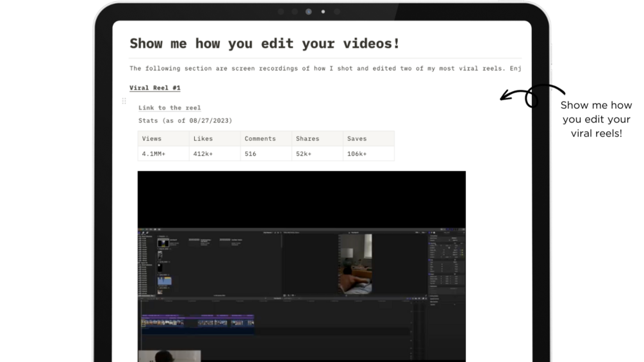This screenshot has height=362, width=644.
Task: Click the intro paragraph about screen recordings
Action: [326, 68]
